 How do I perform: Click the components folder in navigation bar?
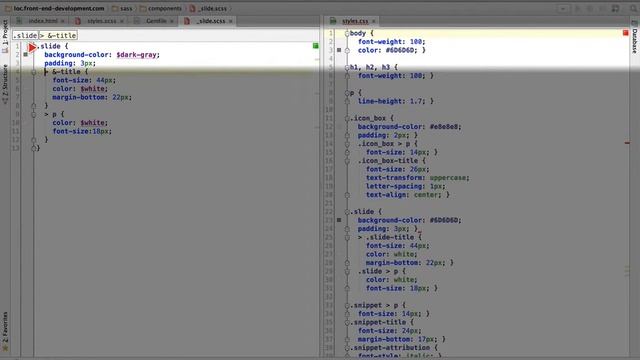pos(160,8)
